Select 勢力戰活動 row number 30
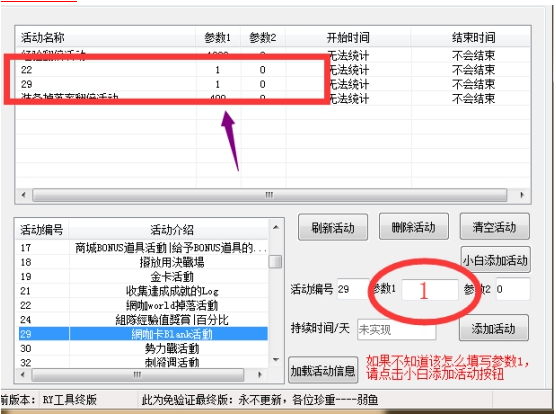The height and width of the screenshot is (414, 556). point(143,348)
